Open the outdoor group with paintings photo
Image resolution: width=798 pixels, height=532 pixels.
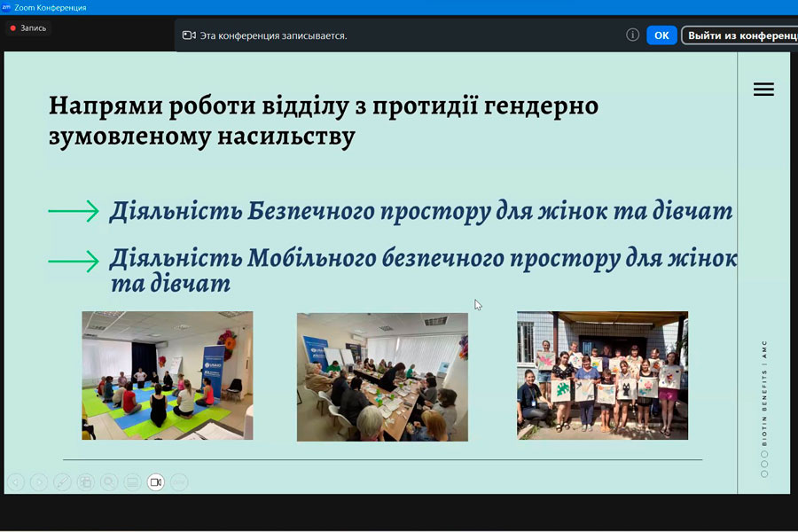tap(603, 376)
